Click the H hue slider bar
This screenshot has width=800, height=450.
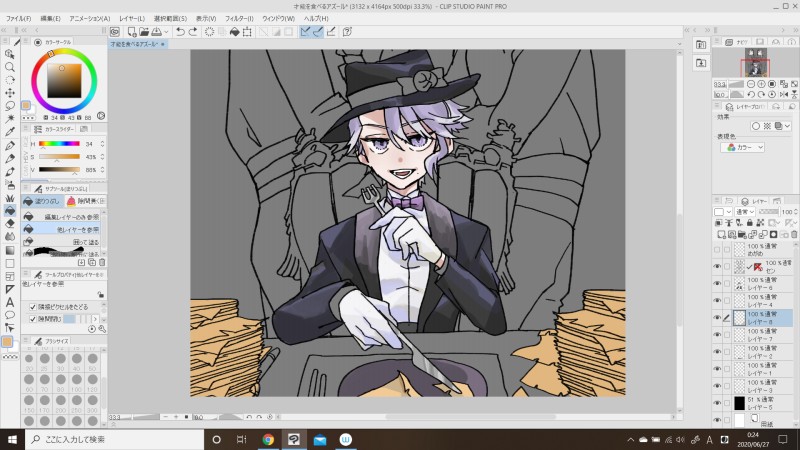[59, 144]
